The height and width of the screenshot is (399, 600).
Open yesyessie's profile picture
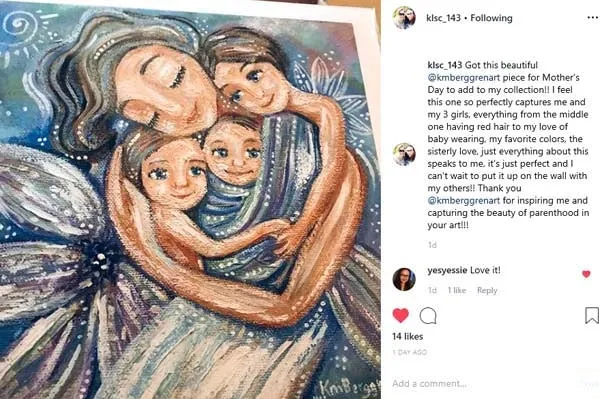pos(404,279)
